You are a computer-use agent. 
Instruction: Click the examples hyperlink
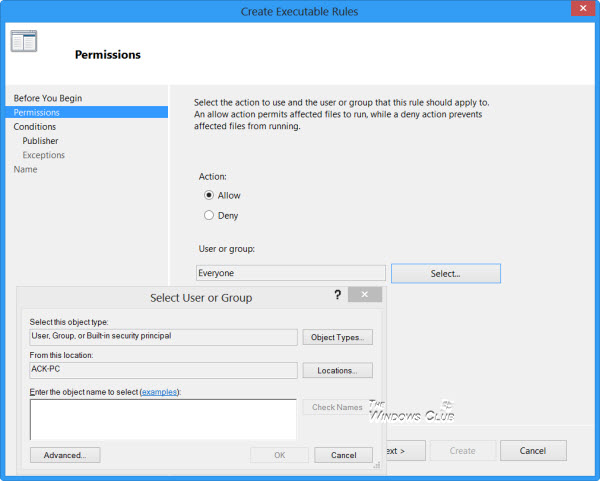click(x=159, y=392)
